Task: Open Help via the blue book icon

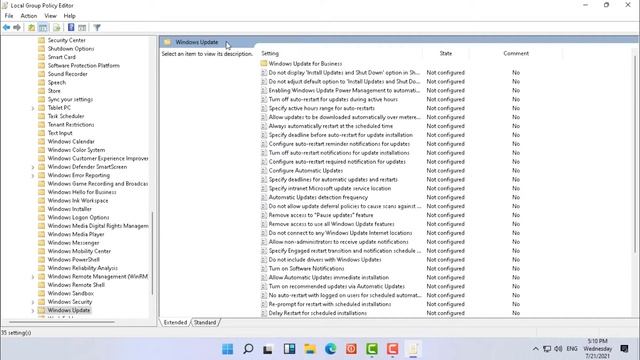Action: [71, 27]
